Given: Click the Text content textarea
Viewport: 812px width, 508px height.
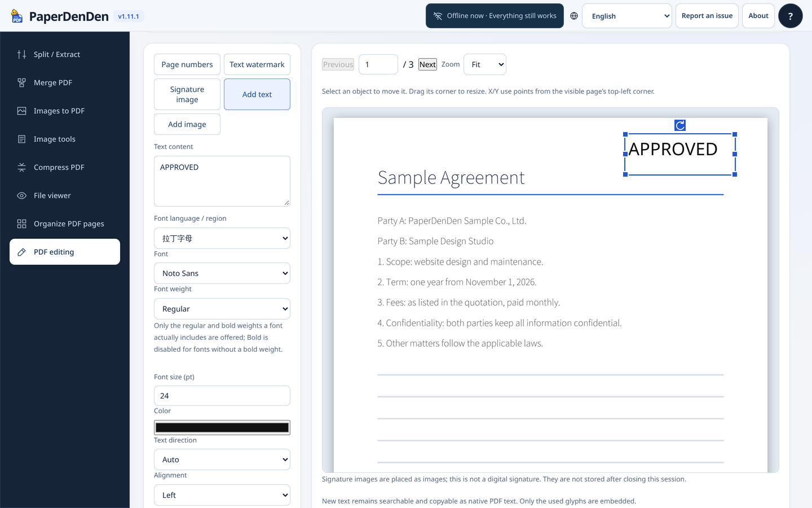Looking at the screenshot, I should [222, 181].
